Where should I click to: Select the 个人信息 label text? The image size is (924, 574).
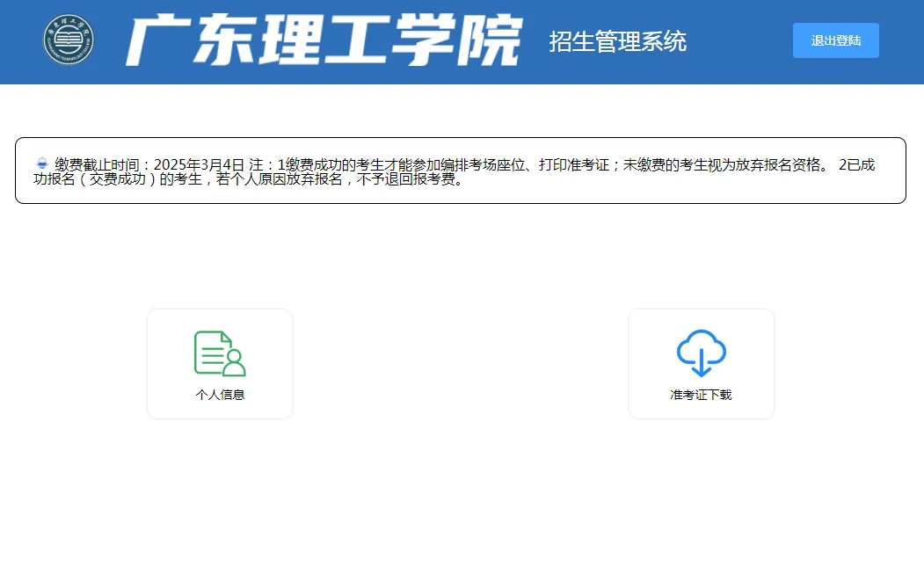pos(220,395)
